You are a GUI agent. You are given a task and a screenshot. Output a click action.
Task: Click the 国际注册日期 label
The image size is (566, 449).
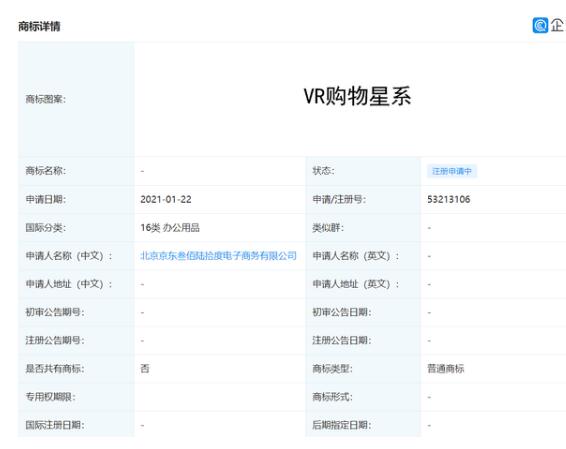(x=55, y=425)
